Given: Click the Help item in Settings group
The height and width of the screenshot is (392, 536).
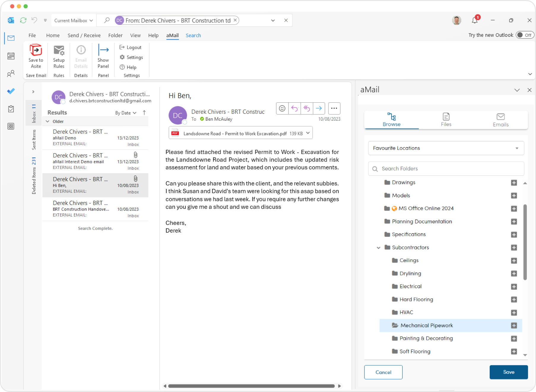Looking at the screenshot, I should pyautogui.click(x=128, y=67).
